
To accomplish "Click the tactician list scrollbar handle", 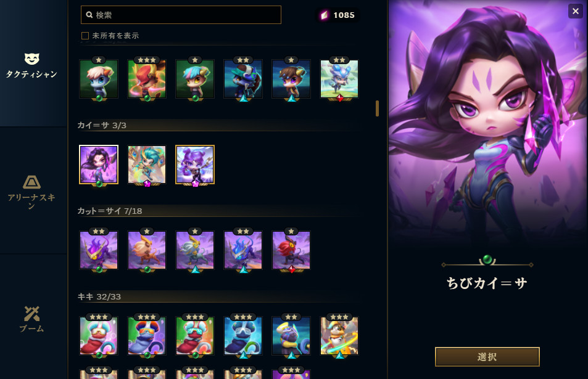I will pyautogui.click(x=377, y=108).
